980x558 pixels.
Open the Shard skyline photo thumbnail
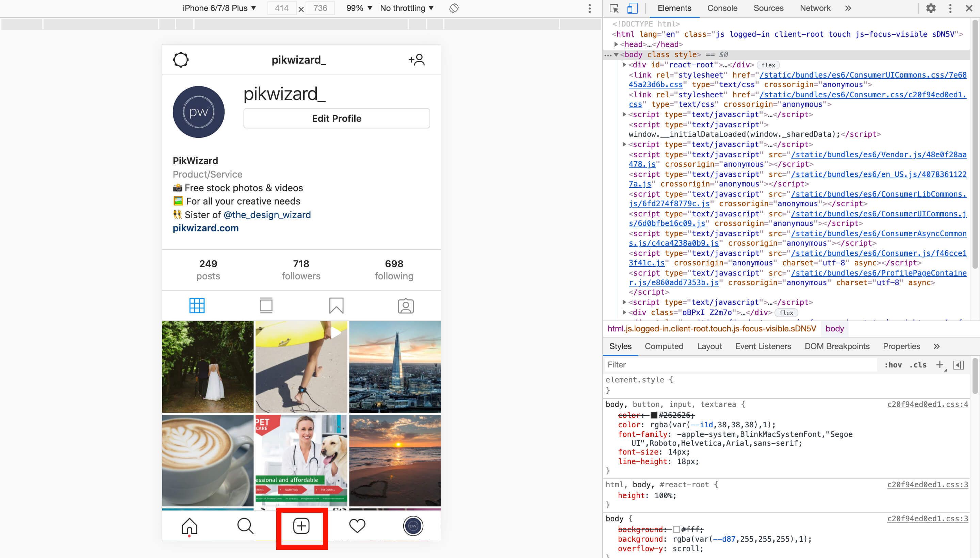[x=395, y=367]
